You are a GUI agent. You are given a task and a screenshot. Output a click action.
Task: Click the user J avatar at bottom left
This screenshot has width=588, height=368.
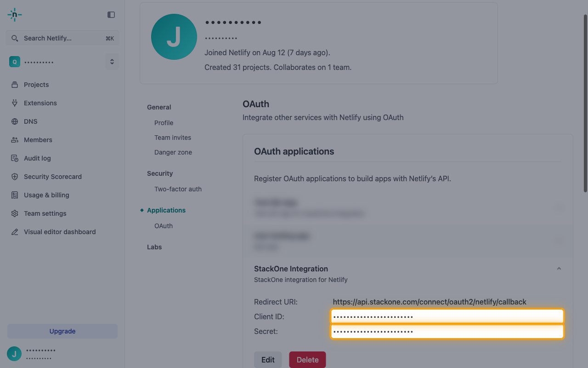[x=14, y=354]
